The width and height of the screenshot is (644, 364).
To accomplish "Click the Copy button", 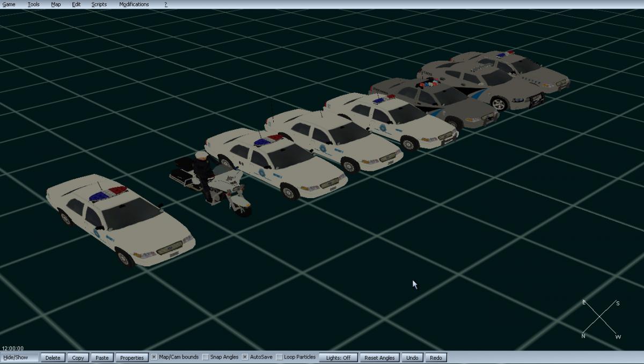I will [78, 358].
